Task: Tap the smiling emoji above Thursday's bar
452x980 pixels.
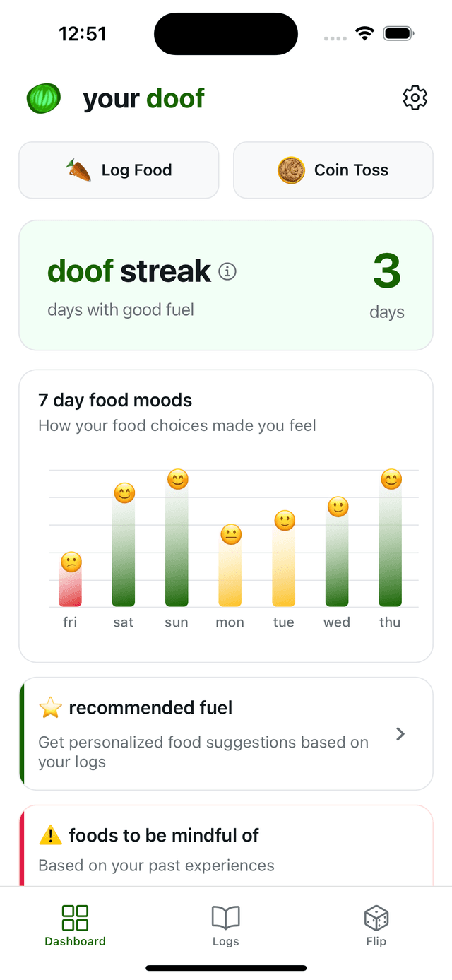Action: point(390,478)
